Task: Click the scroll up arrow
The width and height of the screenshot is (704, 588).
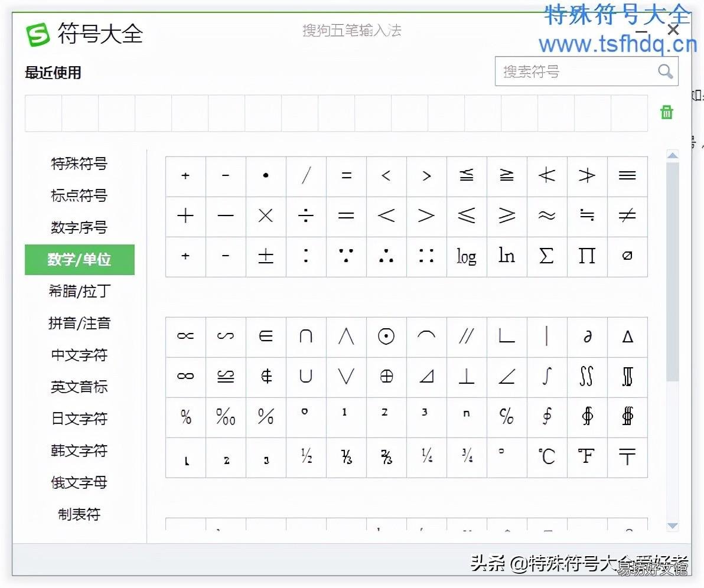Action: tap(672, 156)
